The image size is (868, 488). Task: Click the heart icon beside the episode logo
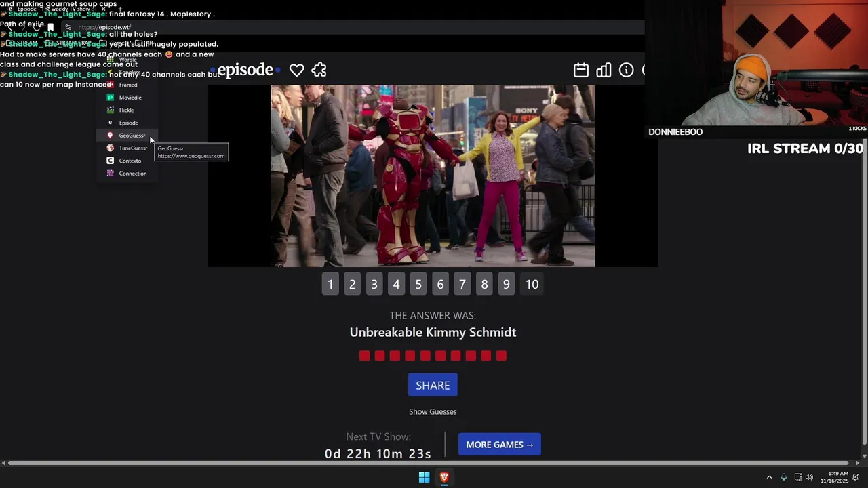(296, 70)
